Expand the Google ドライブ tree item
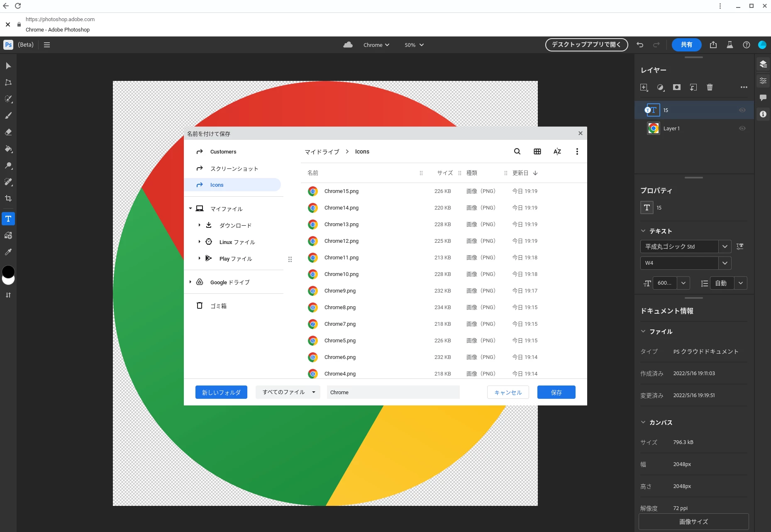This screenshot has height=532, width=771. point(190,282)
